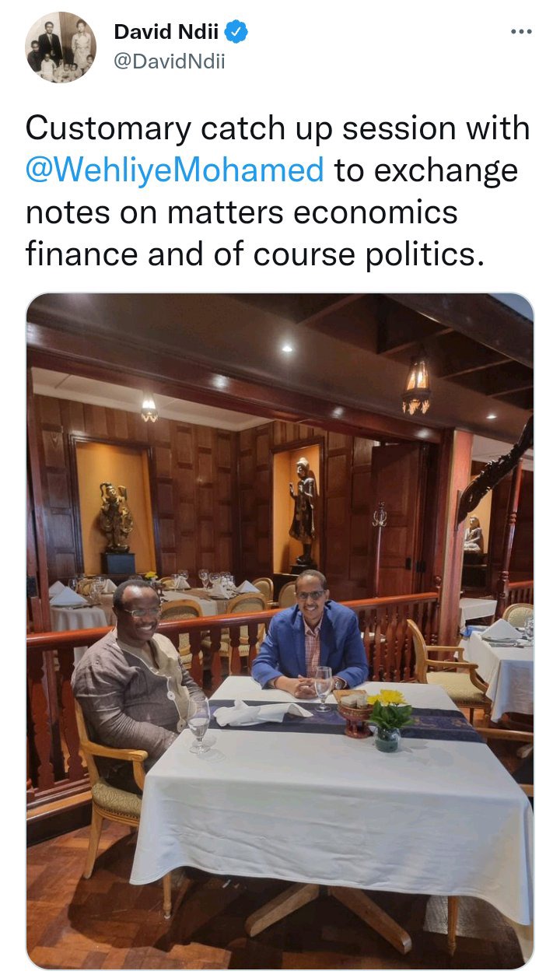The height and width of the screenshot is (978, 560).
Task: Click the yellow flowers vase on table
Action: tap(387, 718)
